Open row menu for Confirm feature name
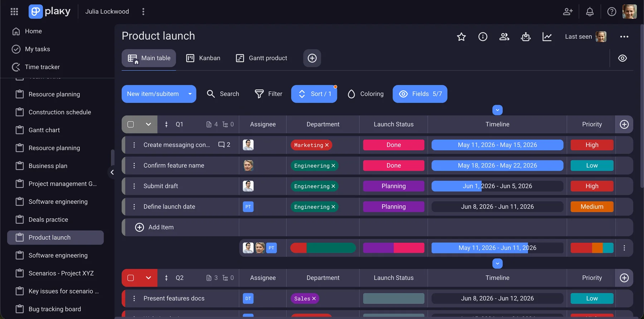The image size is (644, 319). point(134,165)
